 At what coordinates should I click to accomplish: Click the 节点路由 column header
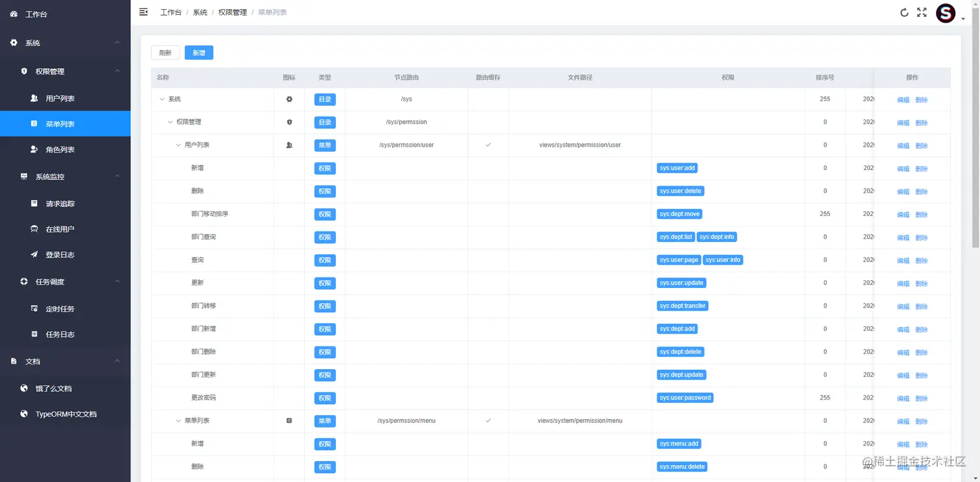click(x=406, y=77)
